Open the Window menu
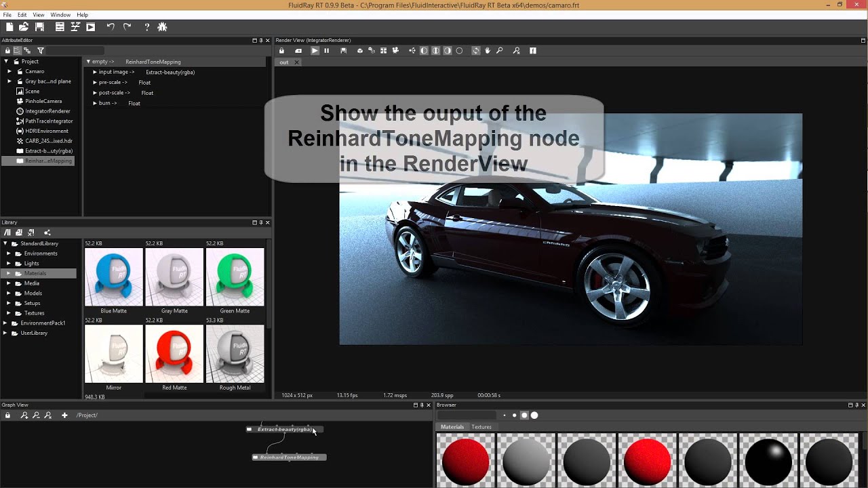This screenshot has height=488, width=868. point(60,15)
